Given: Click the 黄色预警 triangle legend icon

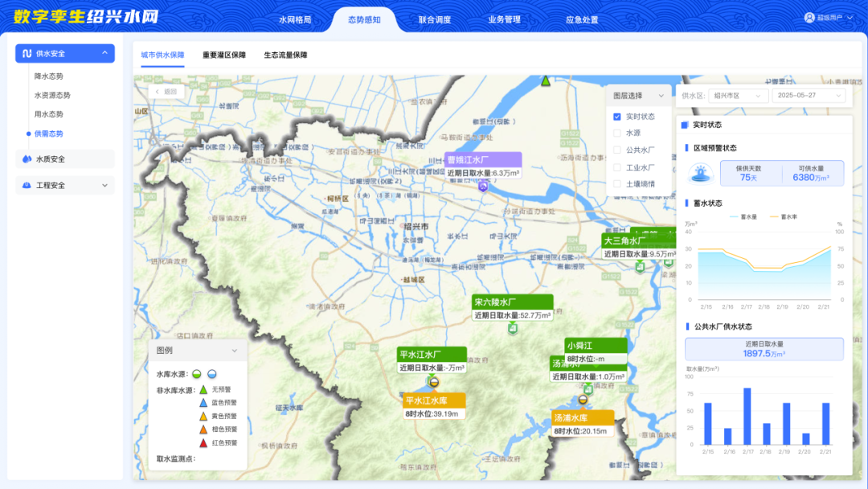Looking at the screenshot, I should coord(203,417).
